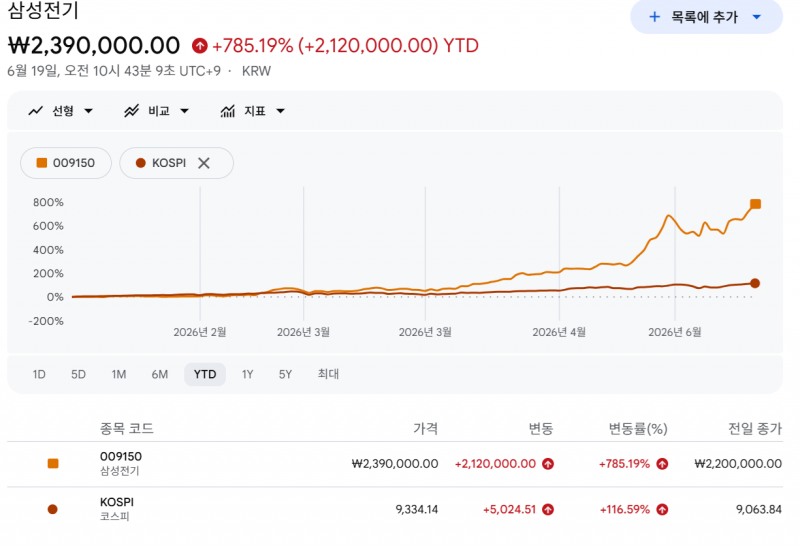Screen dimensions: 800x546
Task: Click the line chart icon next to 선형
Action: point(35,111)
